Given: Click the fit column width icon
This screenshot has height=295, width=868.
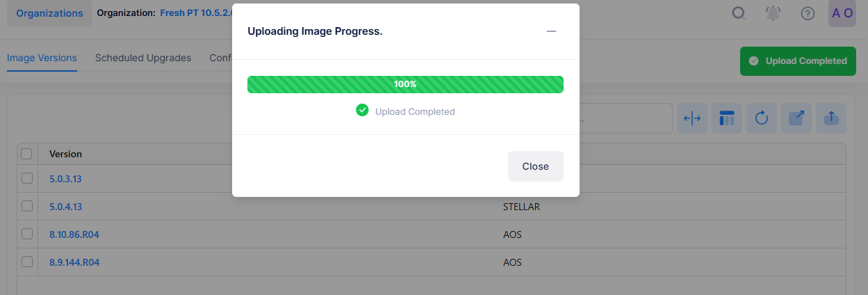Looking at the screenshot, I should (692, 118).
